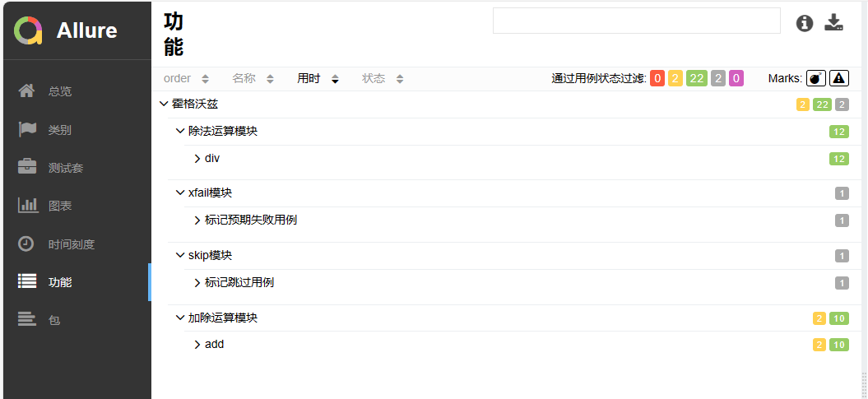
Task: Click the Allure brand title link
Action: 87,30
